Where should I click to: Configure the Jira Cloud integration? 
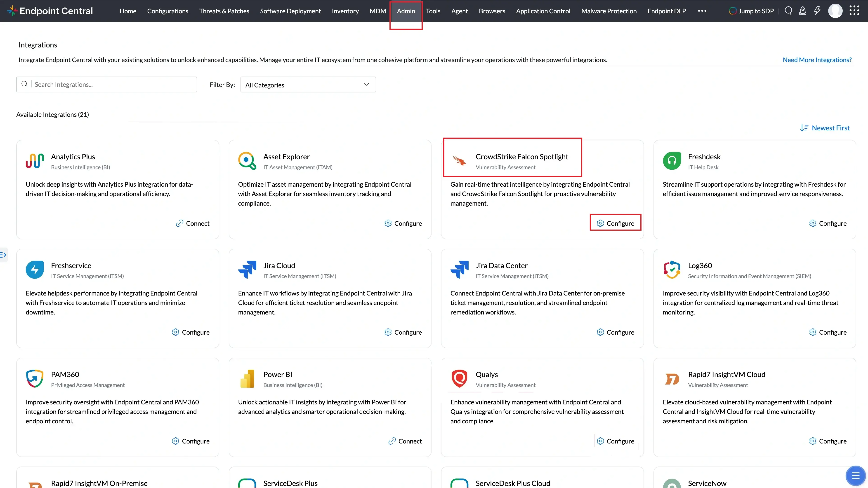(x=403, y=332)
